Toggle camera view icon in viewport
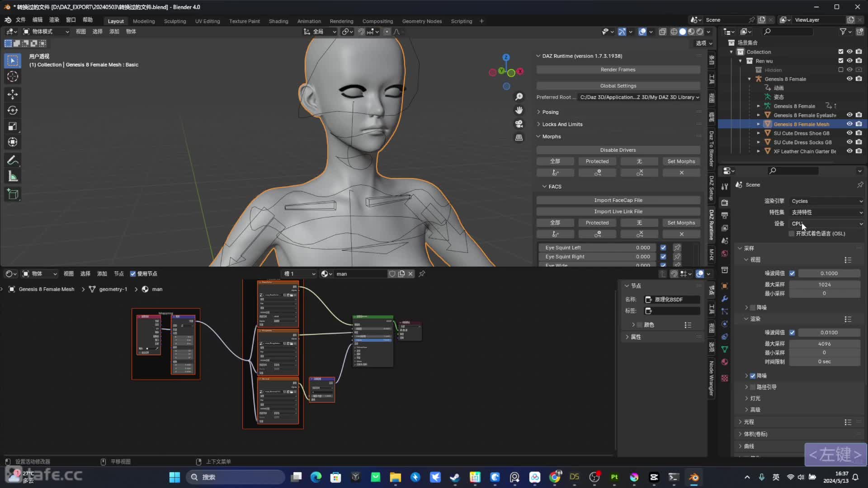868x488 pixels. [519, 124]
